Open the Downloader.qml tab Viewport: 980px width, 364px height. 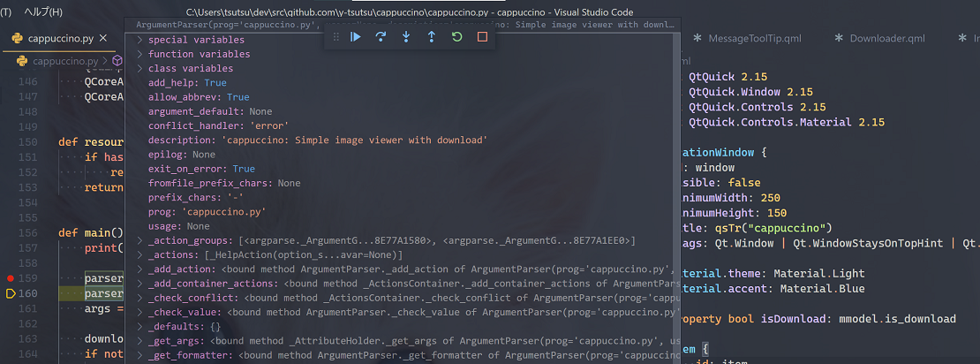[887, 38]
